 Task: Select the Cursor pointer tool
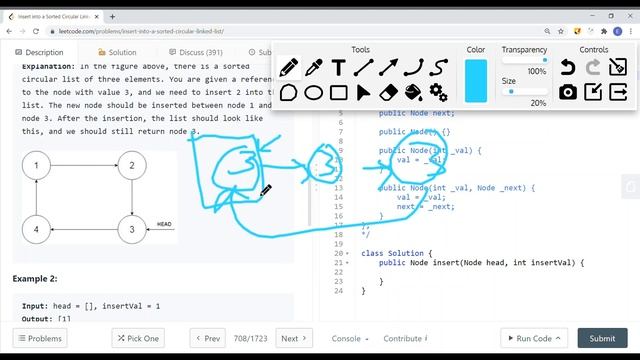click(363, 93)
